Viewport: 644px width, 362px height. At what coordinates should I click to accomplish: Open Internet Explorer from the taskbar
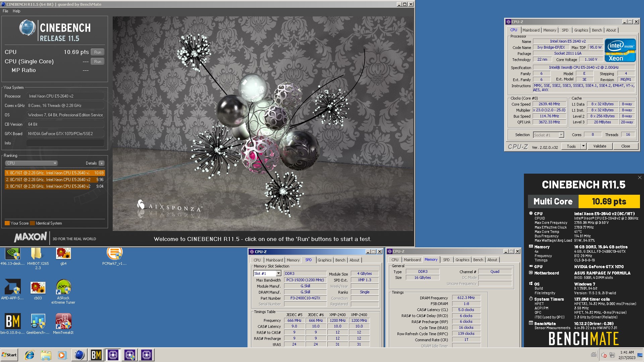coord(30,355)
